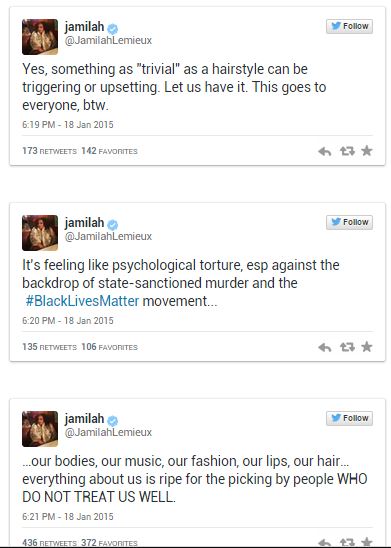The image size is (391, 548).
Task: Open jamilah's profile photo in first tweet
Action: coord(40,37)
